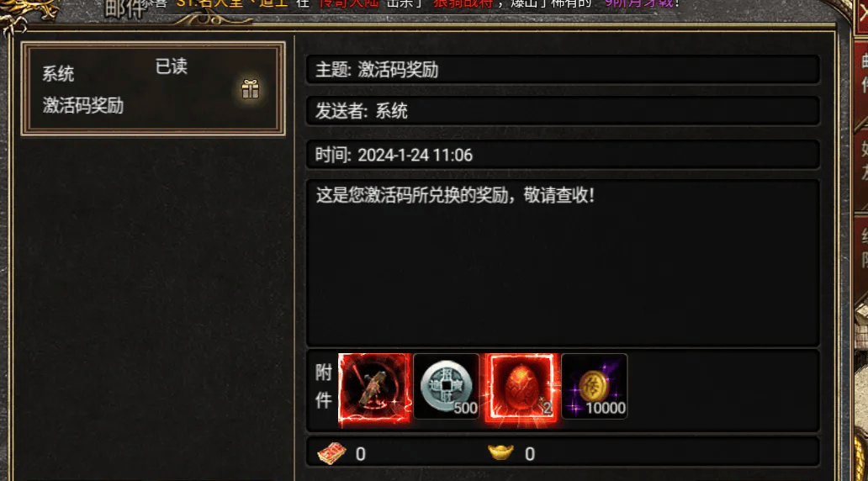The width and height of the screenshot is (868, 481).
Task: Click the gift box icon in the mail entry
Action: click(250, 88)
